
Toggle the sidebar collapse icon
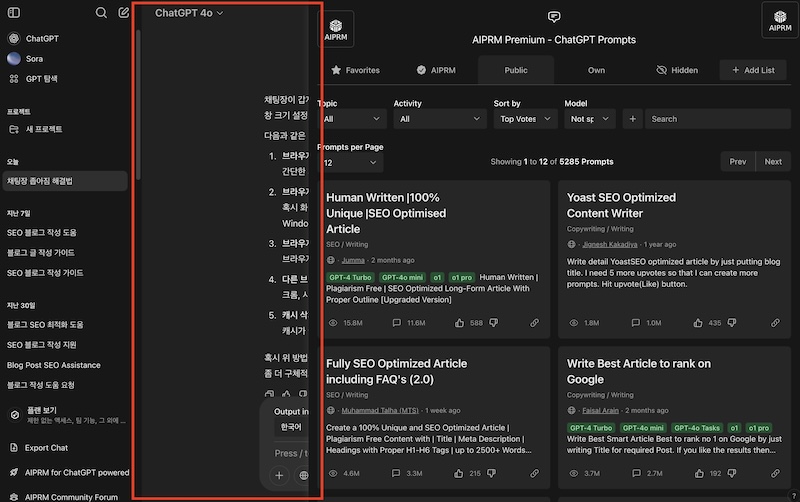tap(15, 13)
